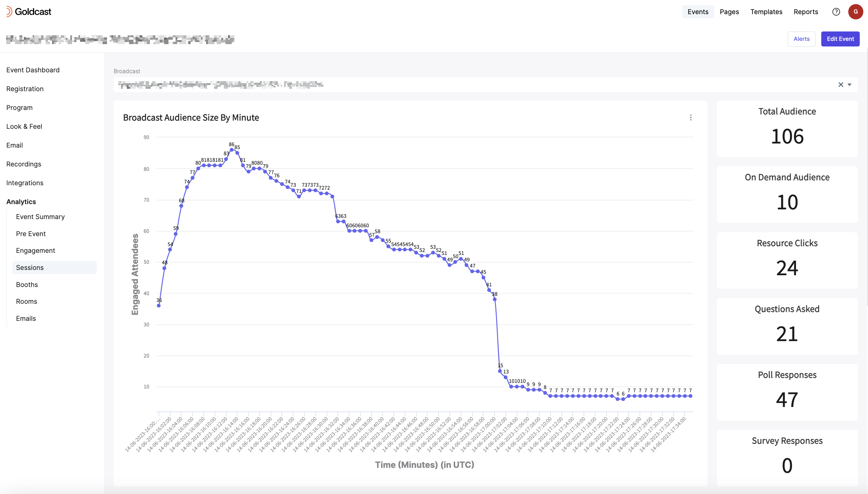Viewport: 868px width, 494px height.
Task: Open the Templates menu item
Action: [x=766, y=12]
